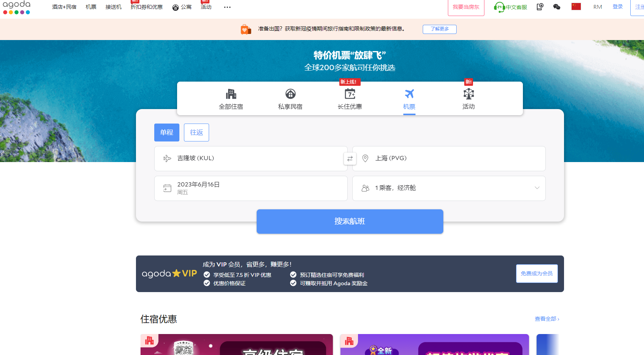Screen dimensions: 644x355
Task: Select the 长住优惠 tab
Action: coord(350,99)
